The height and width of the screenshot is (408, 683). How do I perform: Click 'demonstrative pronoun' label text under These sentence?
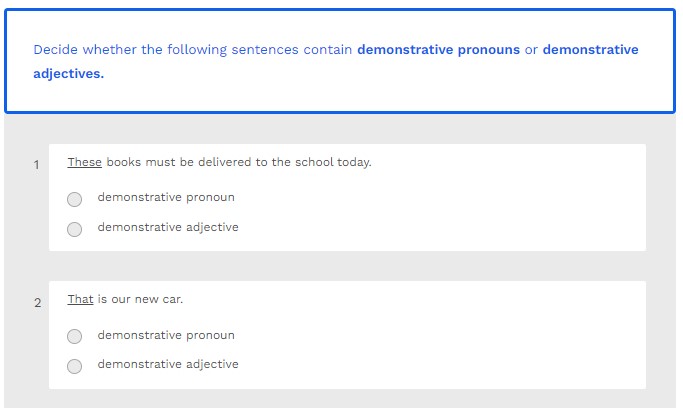coord(166,198)
